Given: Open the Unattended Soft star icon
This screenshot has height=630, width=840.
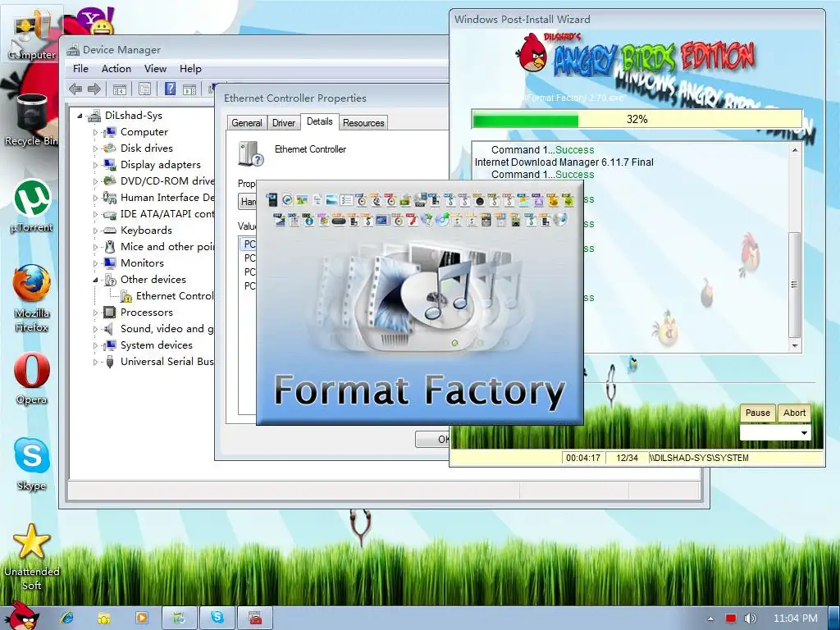Looking at the screenshot, I should pos(32,557).
